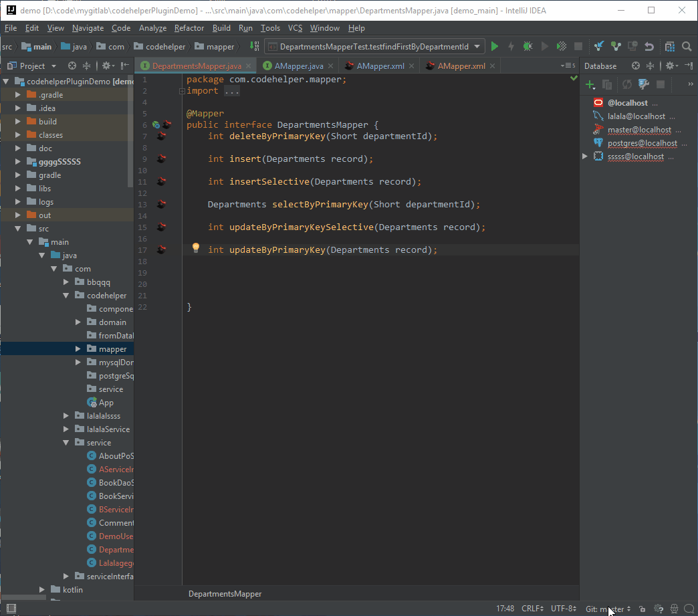The height and width of the screenshot is (616, 698).
Task: Collapse the service package in Project tree
Action: click(x=66, y=442)
